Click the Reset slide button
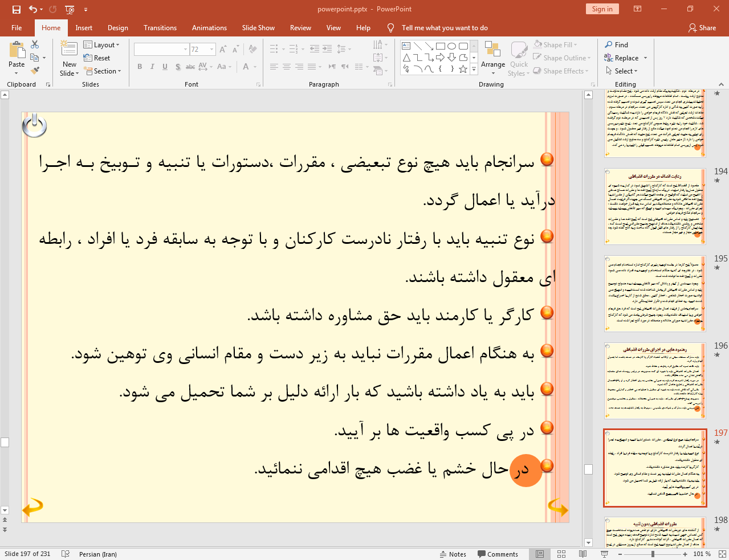 click(97, 58)
